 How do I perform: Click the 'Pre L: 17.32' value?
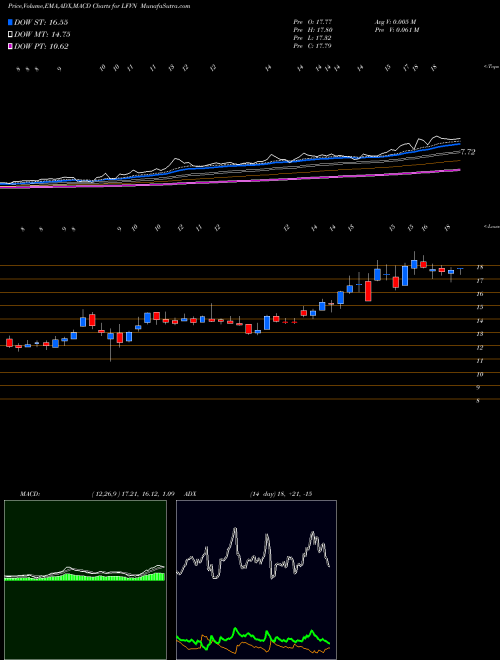[313, 38]
